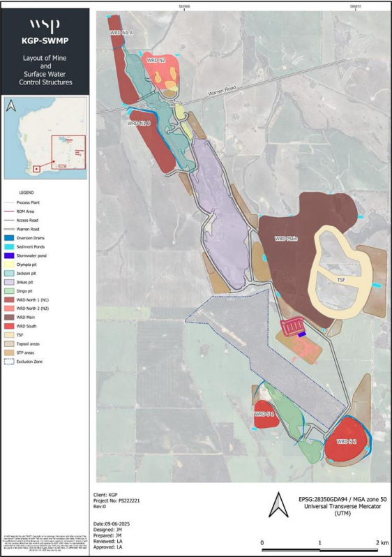Click the WRD North 1 (N1) legend swatch
392x557 pixels.
[x=9, y=300]
